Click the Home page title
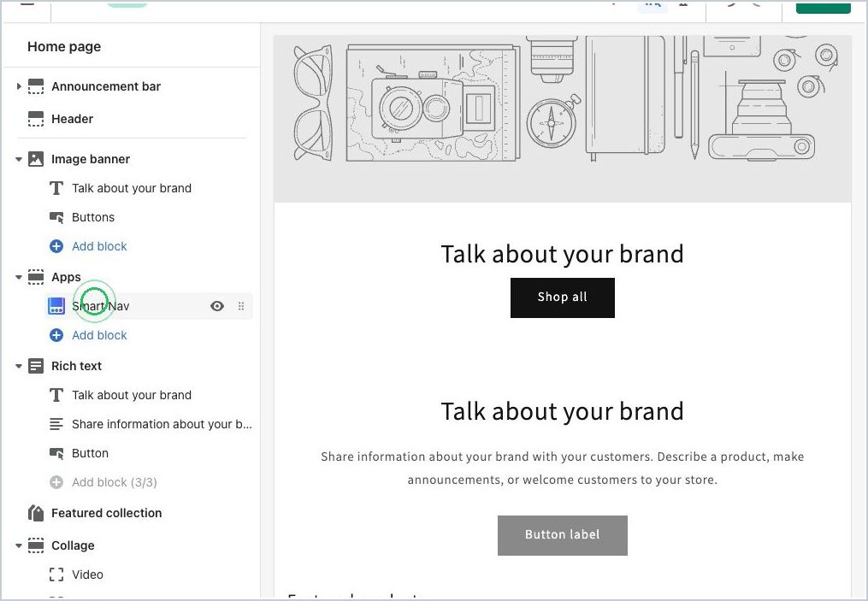 pyautogui.click(x=64, y=46)
